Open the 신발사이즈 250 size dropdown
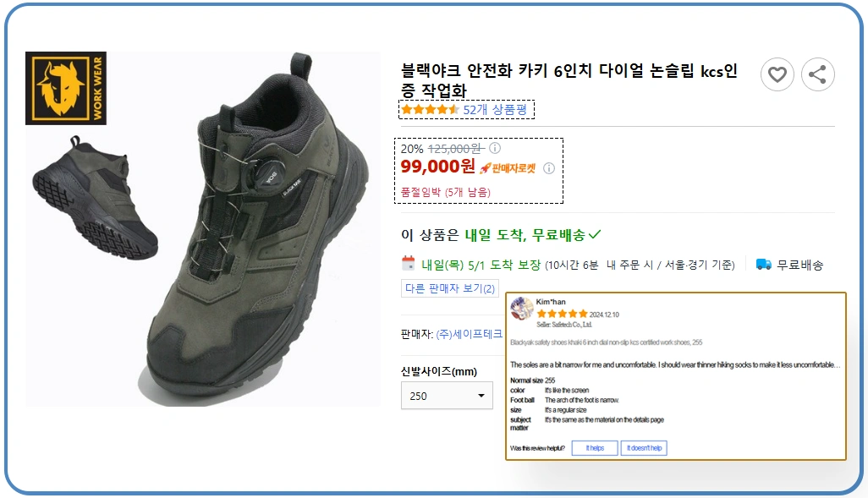The width and height of the screenshot is (868, 498). click(447, 396)
